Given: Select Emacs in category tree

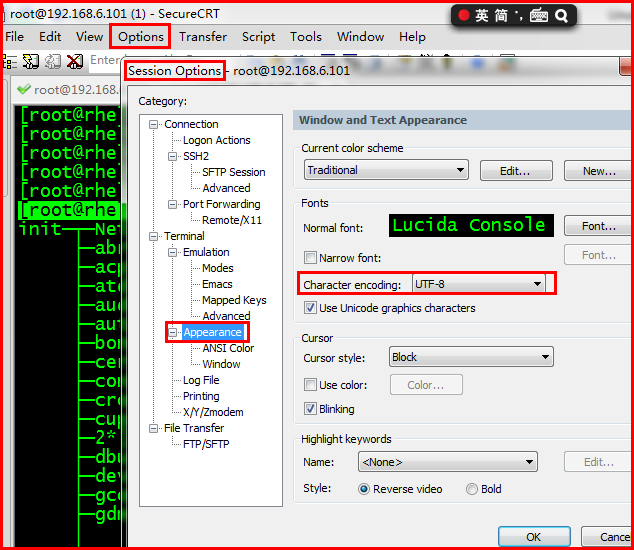Looking at the screenshot, I should (x=217, y=284).
